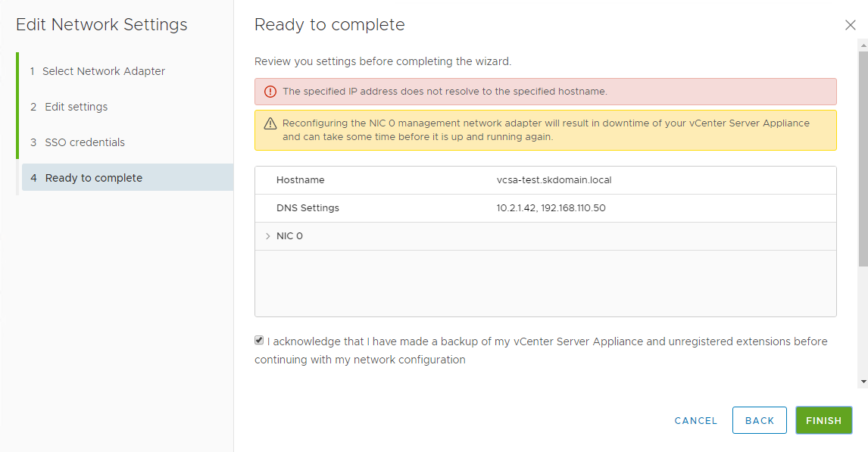The width and height of the screenshot is (868, 452).
Task: Click the NIC 0 downtime warning banner
Action: tap(545, 130)
